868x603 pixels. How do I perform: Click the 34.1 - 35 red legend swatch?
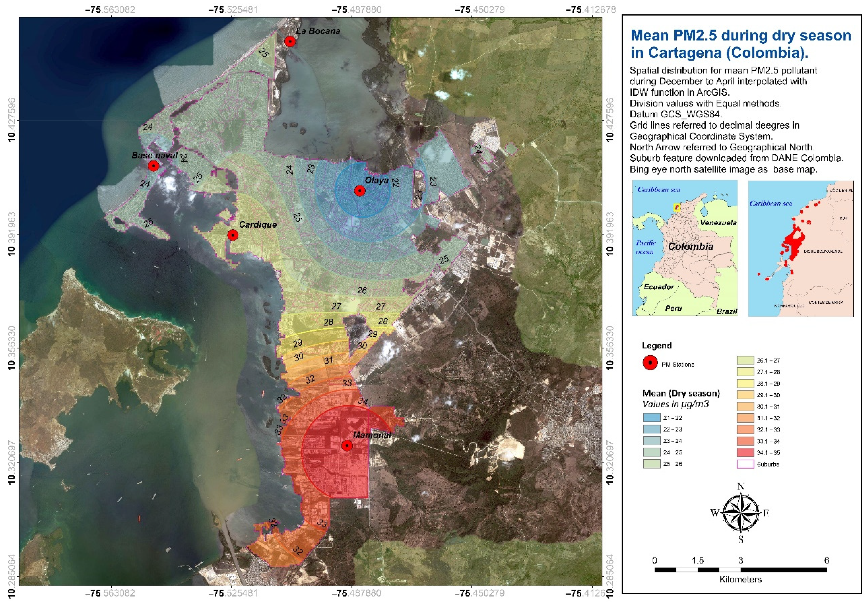tap(745, 453)
